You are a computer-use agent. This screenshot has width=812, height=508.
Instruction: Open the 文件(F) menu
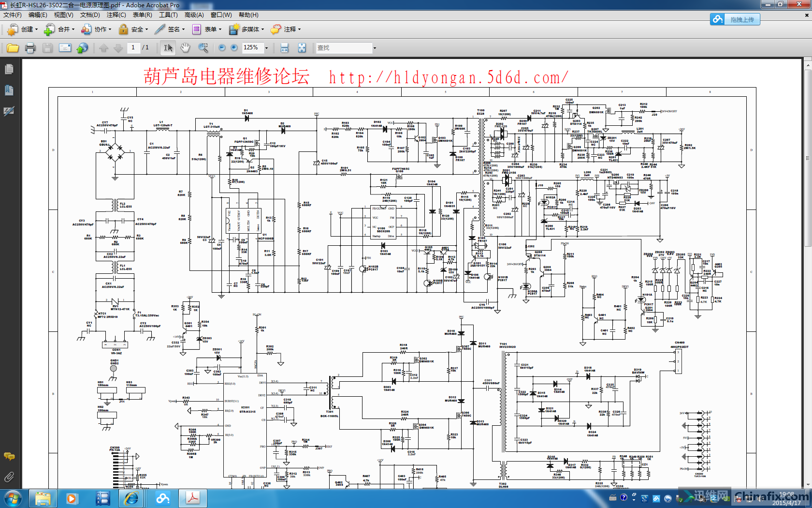click(x=13, y=15)
